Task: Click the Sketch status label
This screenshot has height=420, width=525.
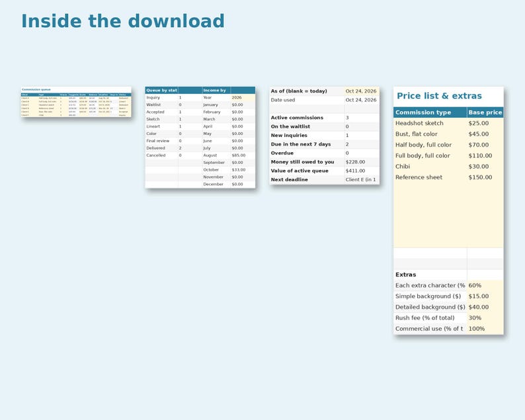Action: pyautogui.click(x=153, y=119)
